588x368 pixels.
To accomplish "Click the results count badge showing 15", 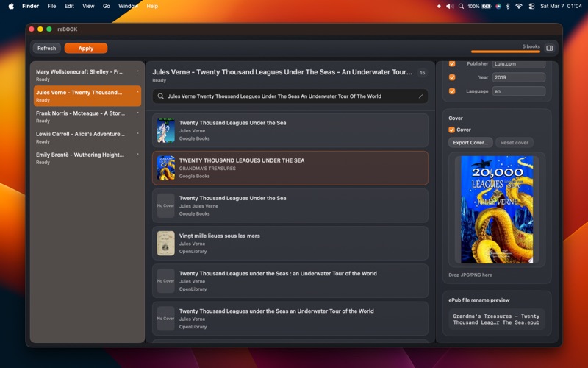I will click(x=422, y=72).
